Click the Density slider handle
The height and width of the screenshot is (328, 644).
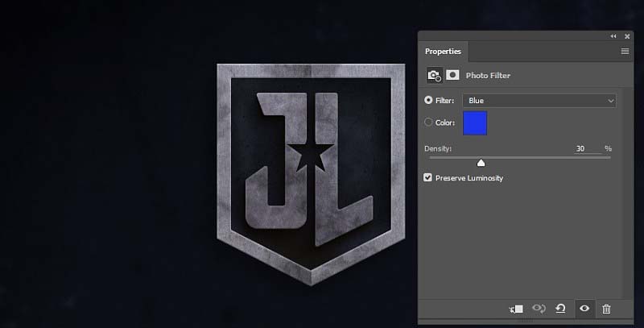481,163
